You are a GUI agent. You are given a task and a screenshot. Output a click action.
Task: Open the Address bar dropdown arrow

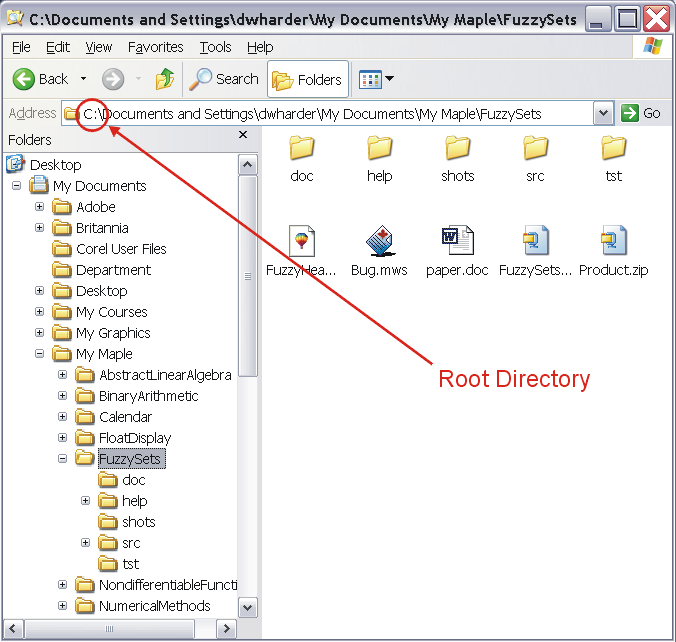click(603, 114)
